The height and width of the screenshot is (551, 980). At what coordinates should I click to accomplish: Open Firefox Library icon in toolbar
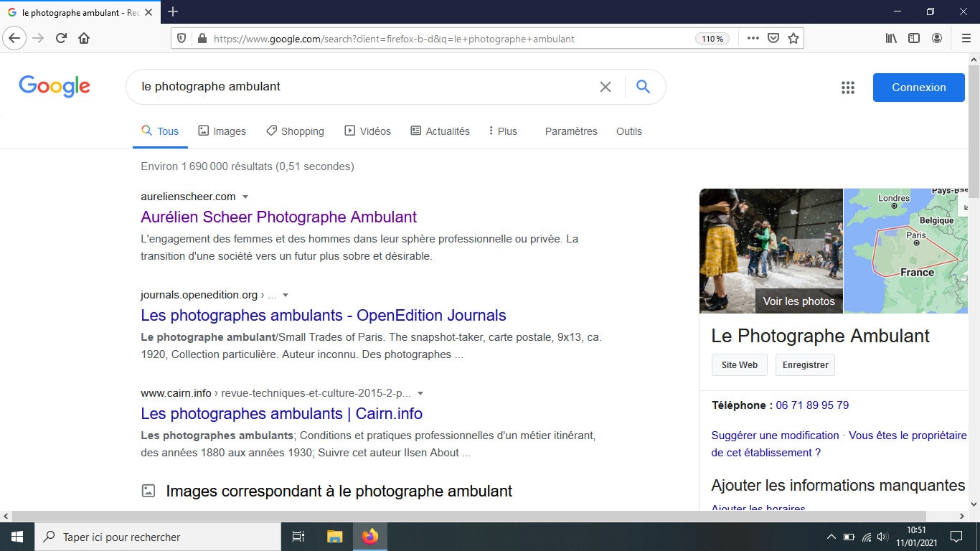tap(891, 38)
